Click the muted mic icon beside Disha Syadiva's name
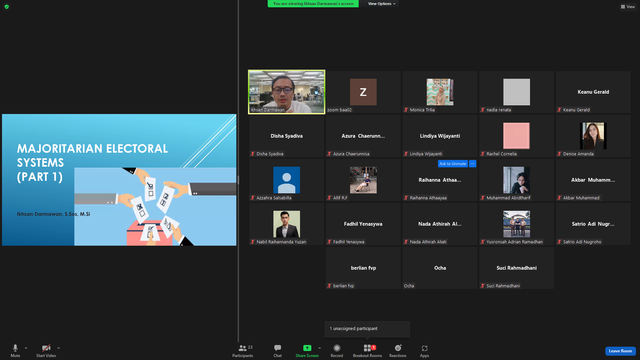Viewport: 640px width, 360px height. pyautogui.click(x=253, y=154)
